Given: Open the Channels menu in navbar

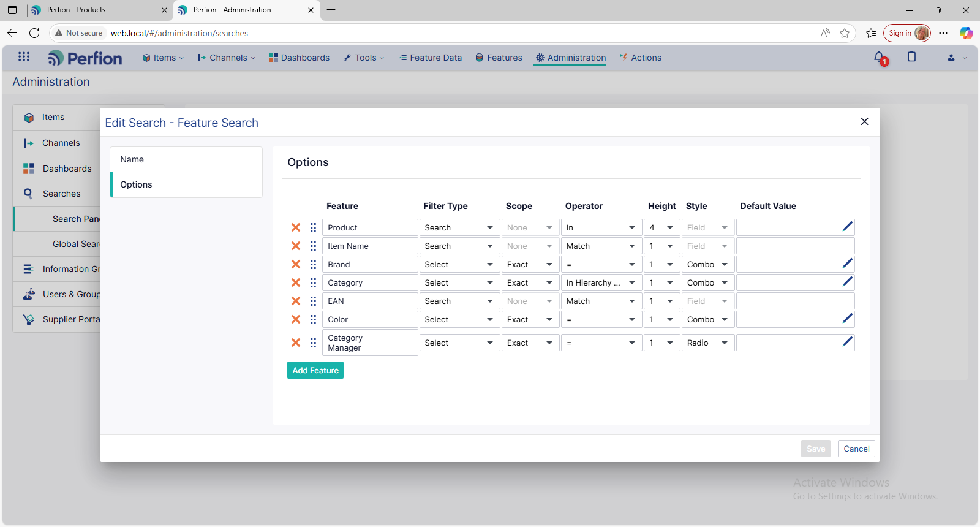Looking at the screenshot, I should tap(227, 58).
